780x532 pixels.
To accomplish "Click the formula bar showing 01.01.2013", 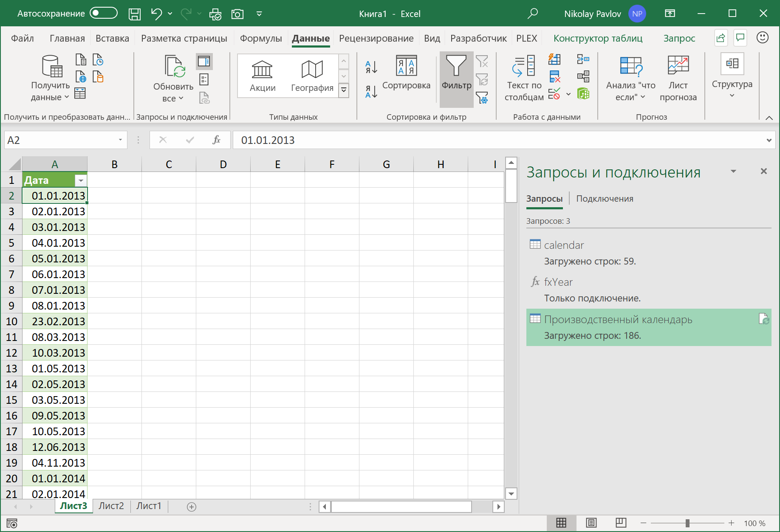I will tap(497, 140).
